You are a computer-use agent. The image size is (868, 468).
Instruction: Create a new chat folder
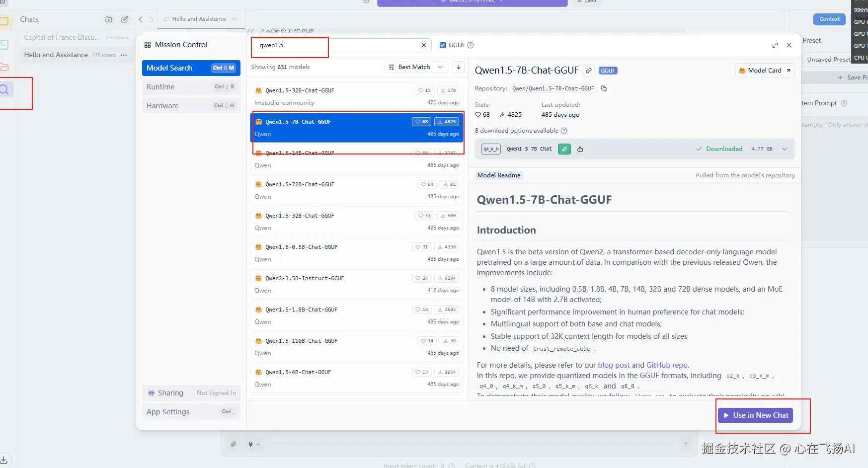coord(109,19)
